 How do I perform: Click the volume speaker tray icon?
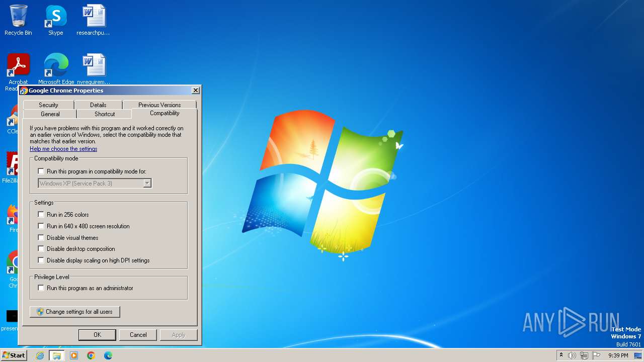[x=572, y=355]
